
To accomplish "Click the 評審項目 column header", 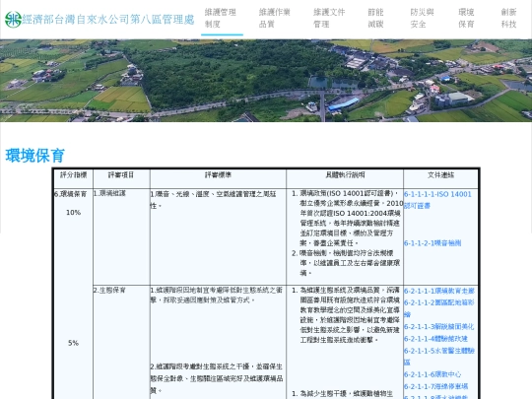I will point(121,174).
